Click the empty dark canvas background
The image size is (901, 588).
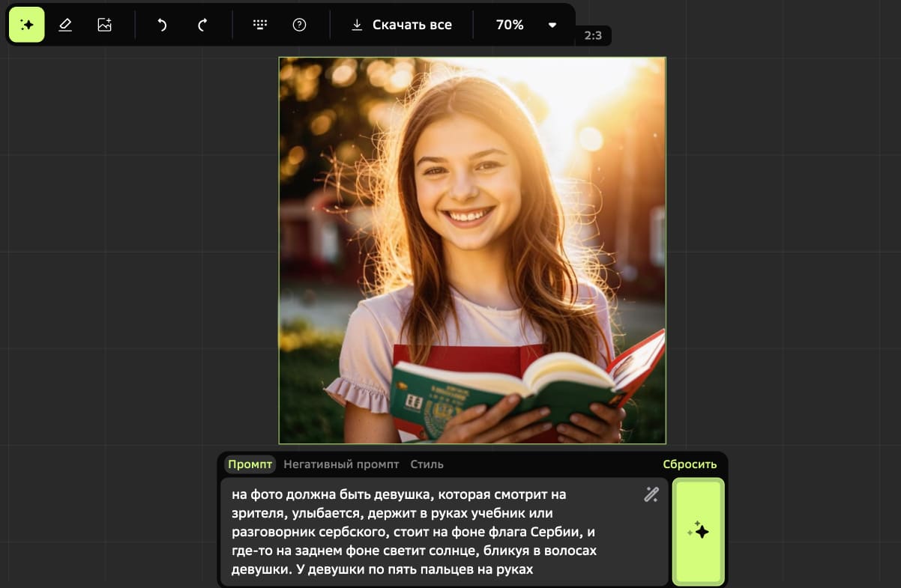point(787,262)
